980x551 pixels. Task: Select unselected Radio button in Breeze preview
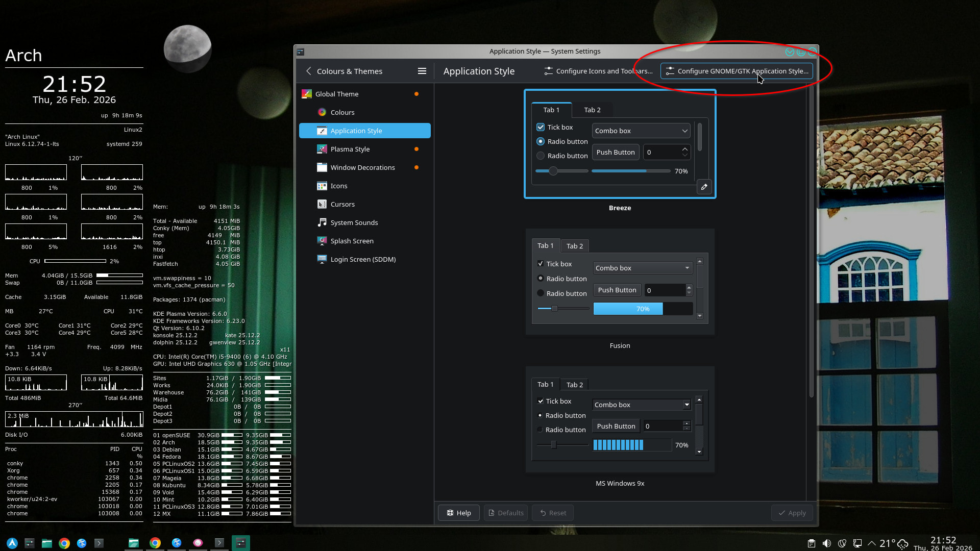(541, 156)
